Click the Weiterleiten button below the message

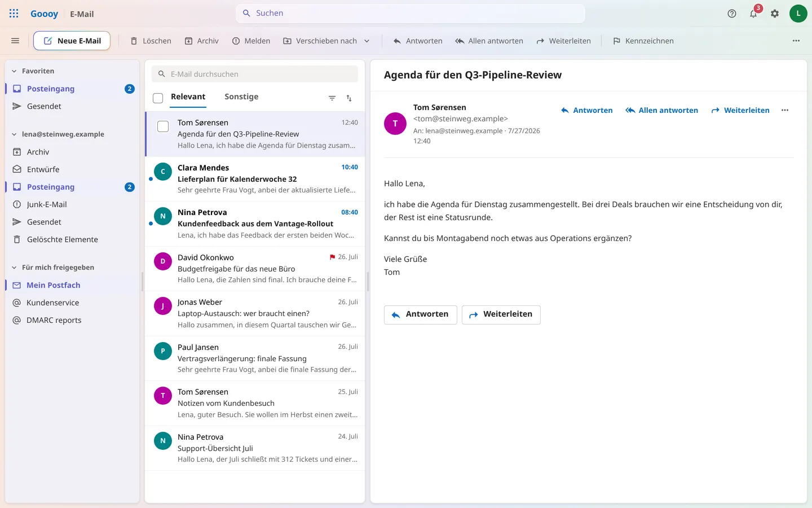[501, 314]
